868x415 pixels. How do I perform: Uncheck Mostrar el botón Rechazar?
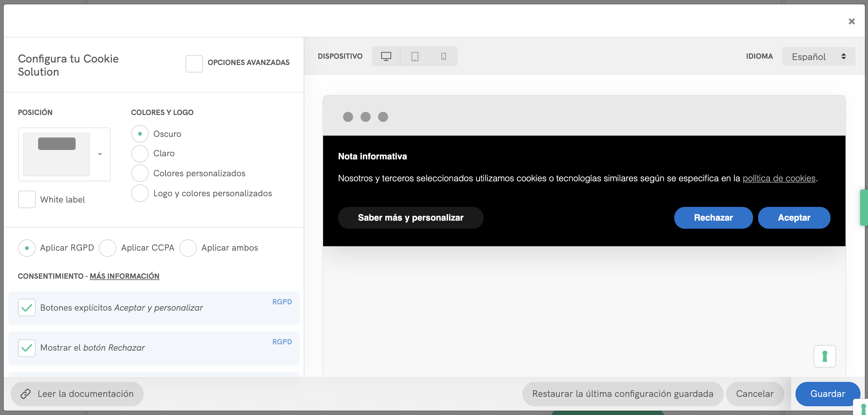(x=27, y=348)
